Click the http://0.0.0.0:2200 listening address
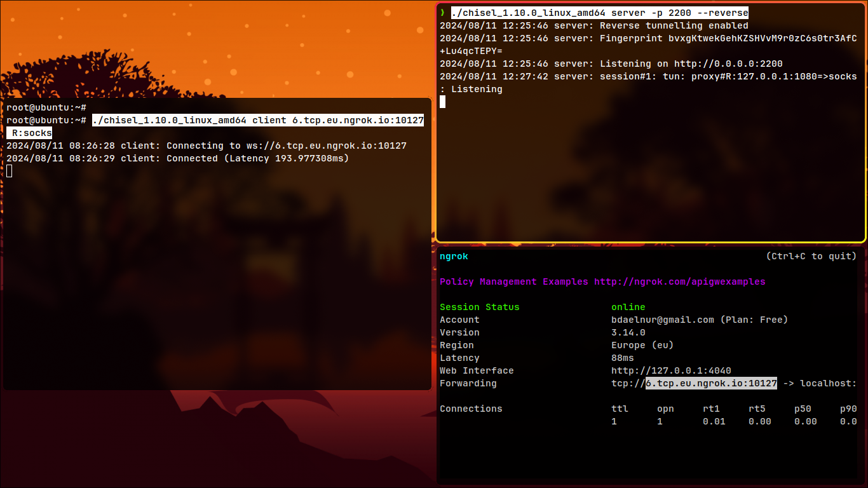The height and width of the screenshot is (488, 868). pyautogui.click(x=728, y=64)
